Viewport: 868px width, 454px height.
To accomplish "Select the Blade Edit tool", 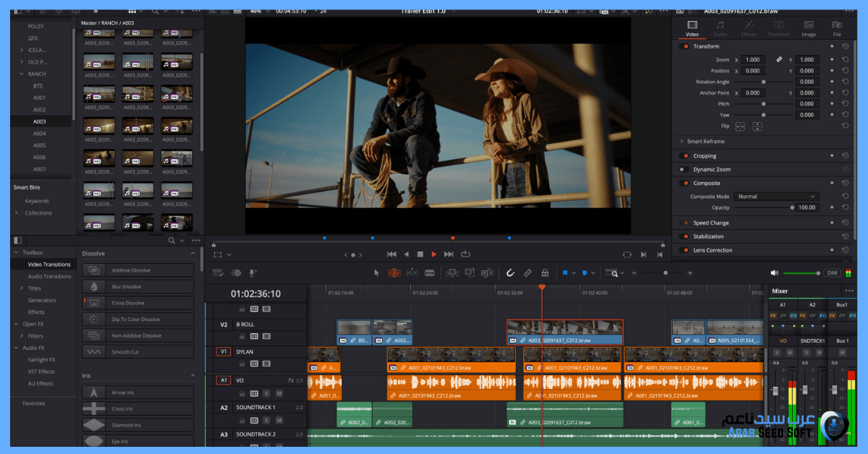I will [x=430, y=273].
